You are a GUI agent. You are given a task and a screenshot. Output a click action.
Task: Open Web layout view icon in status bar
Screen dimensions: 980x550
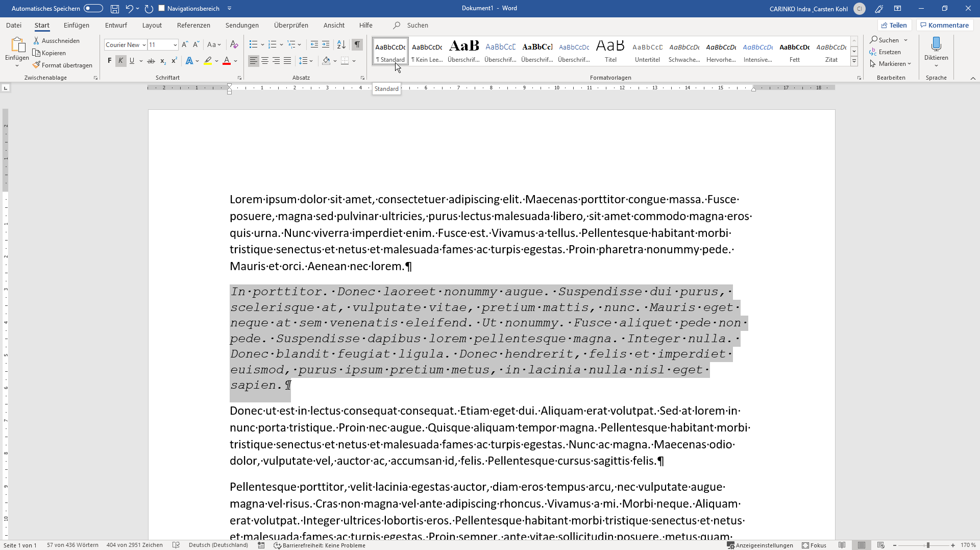pyautogui.click(x=881, y=545)
